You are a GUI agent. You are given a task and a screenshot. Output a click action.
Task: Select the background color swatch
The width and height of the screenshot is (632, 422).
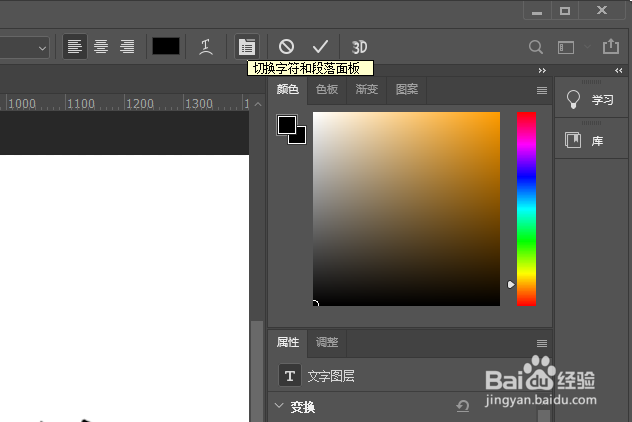[x=300, y=137]
